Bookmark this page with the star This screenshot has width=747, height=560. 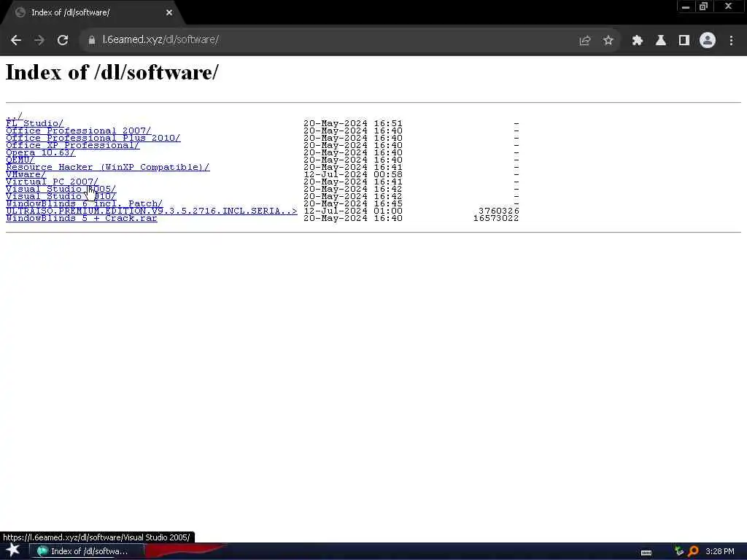pos(608,41)
